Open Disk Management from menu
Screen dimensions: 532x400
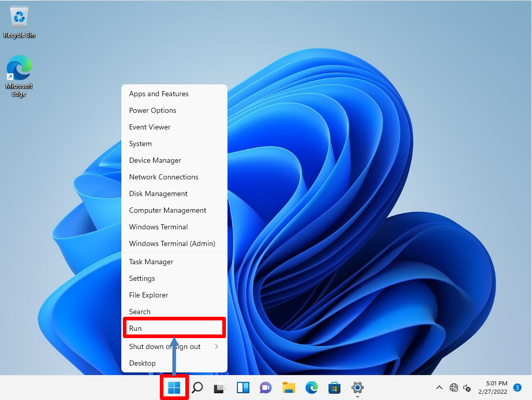click(x=174, y=193)
